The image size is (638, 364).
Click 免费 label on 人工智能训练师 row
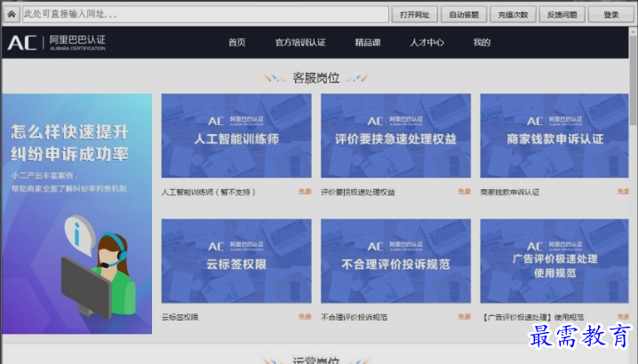tap(305, 192)
